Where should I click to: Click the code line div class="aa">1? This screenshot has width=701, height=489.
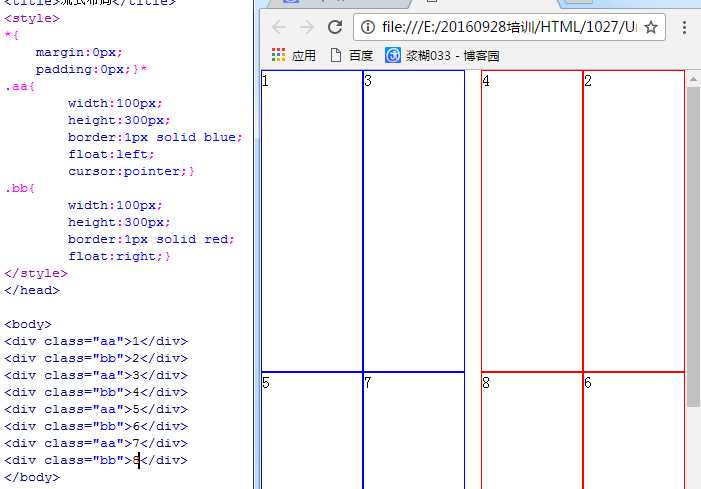coord(96,341)
